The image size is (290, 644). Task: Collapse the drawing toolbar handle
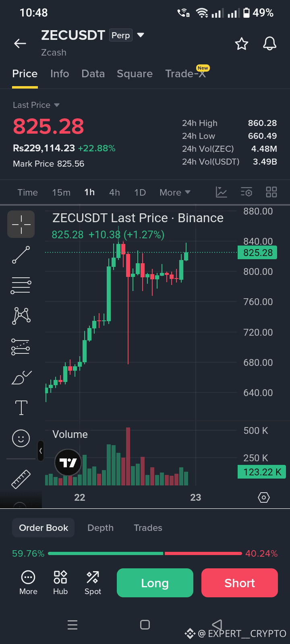tap(41, 451)
